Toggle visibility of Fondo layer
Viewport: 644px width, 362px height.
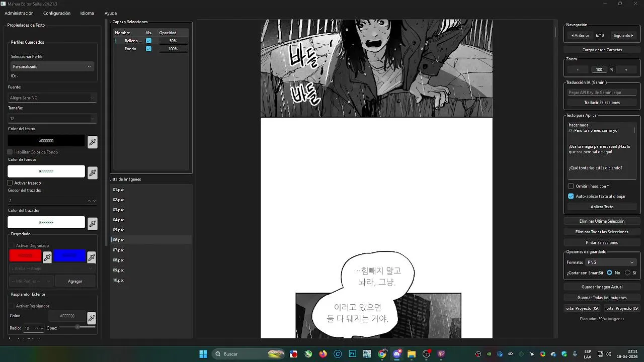tap(148, 49)
